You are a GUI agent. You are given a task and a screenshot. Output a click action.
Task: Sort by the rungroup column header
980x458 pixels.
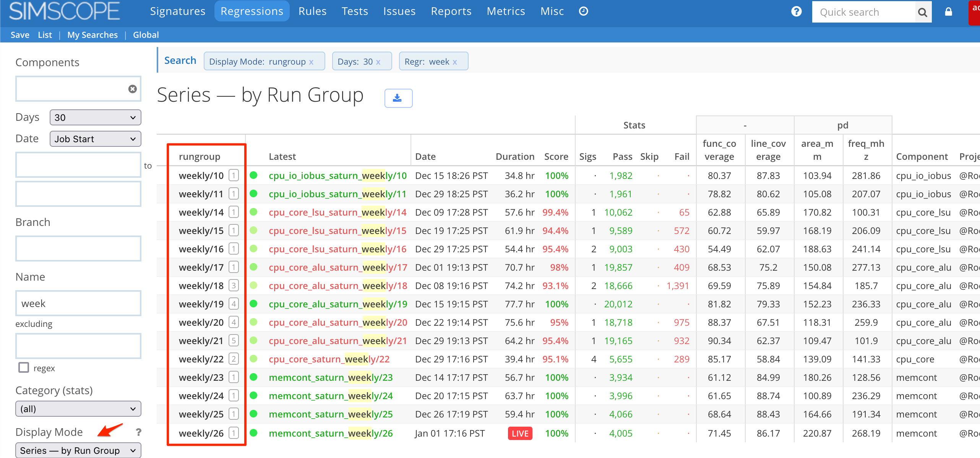coord(200,156)
